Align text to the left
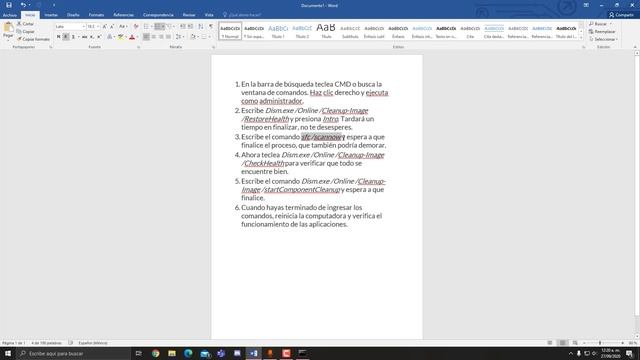640x360 pixels. (146, 37)
